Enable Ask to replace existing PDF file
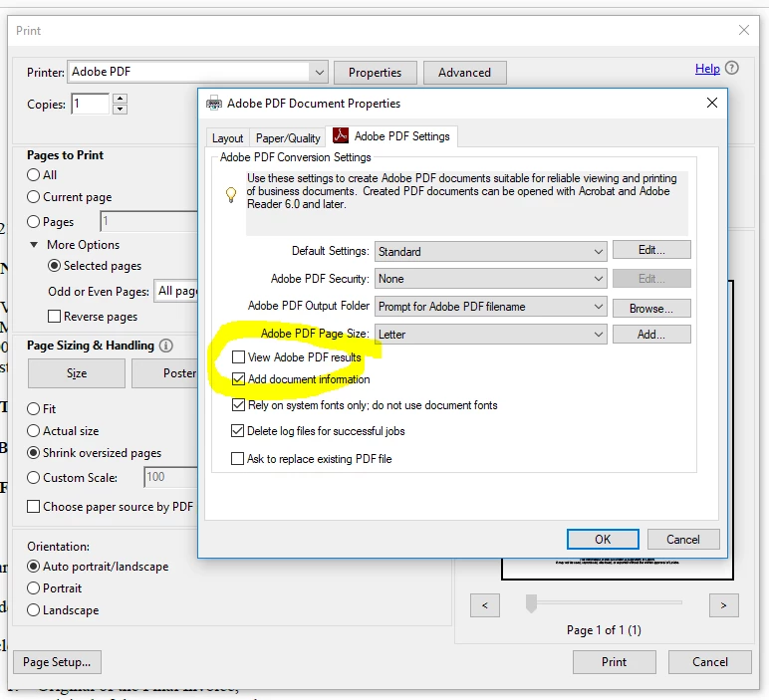The width and height of the screenshot is (769, 700). click(237, 459)
